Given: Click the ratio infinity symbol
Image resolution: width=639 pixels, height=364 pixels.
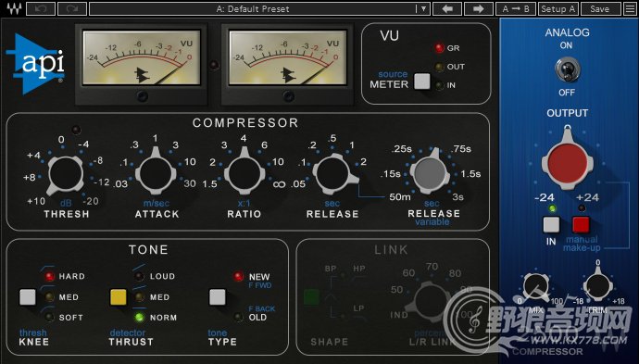Looking at the screenshot, I should (x=279, y=184).
